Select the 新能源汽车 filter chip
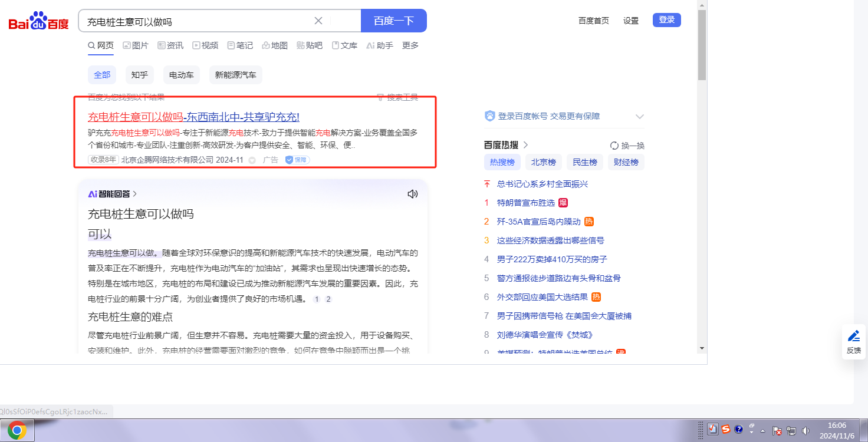 [x=235, y=75]
